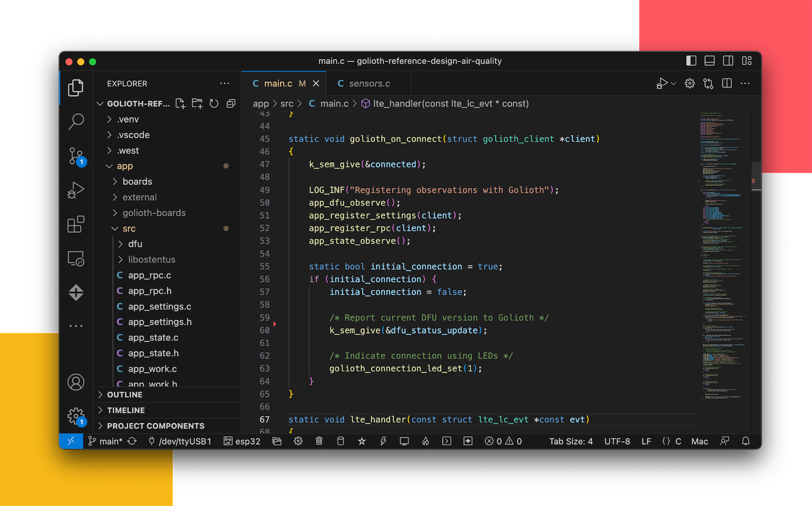812x506 pixels.
Task: Switch to the sensors.c tab
Action: (x=369, y=83)
